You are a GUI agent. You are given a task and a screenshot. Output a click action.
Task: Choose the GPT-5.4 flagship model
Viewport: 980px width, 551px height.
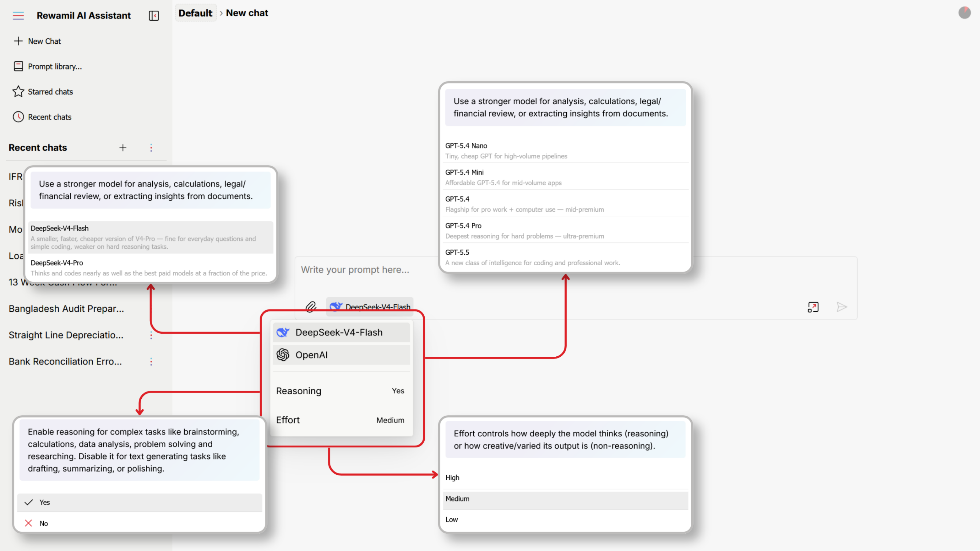pos(565,204)
